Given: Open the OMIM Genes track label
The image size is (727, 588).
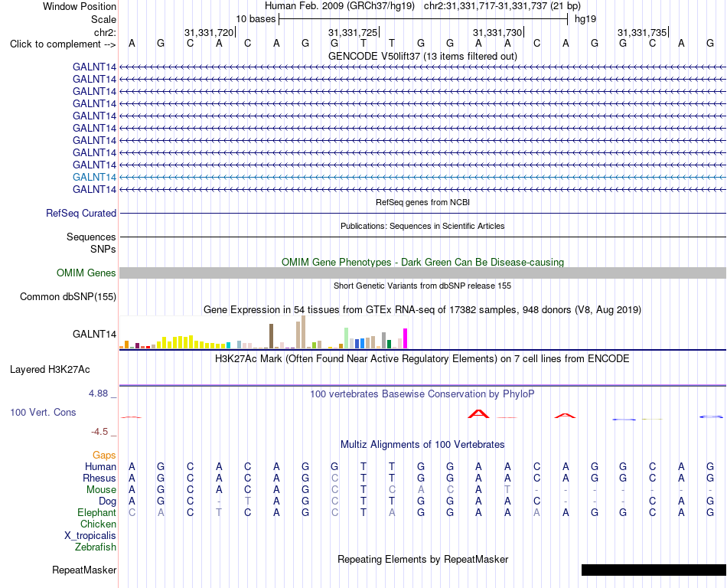Looking at the screenshot, I should [x=86, y=273].
